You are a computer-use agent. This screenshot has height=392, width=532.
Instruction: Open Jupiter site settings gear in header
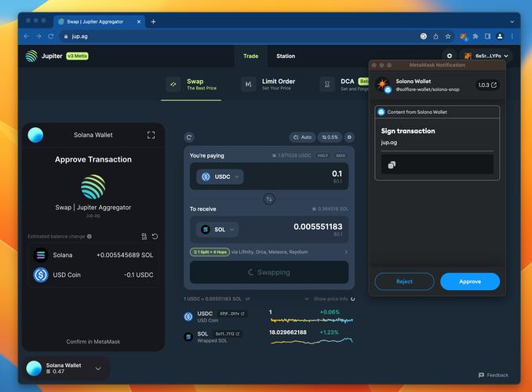(449, 56)
